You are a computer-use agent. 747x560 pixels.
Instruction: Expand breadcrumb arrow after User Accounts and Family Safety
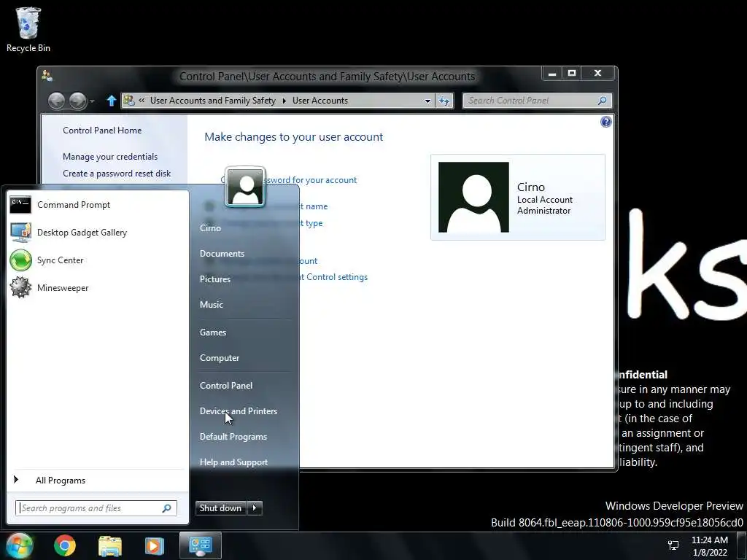[x=285, y=101]
